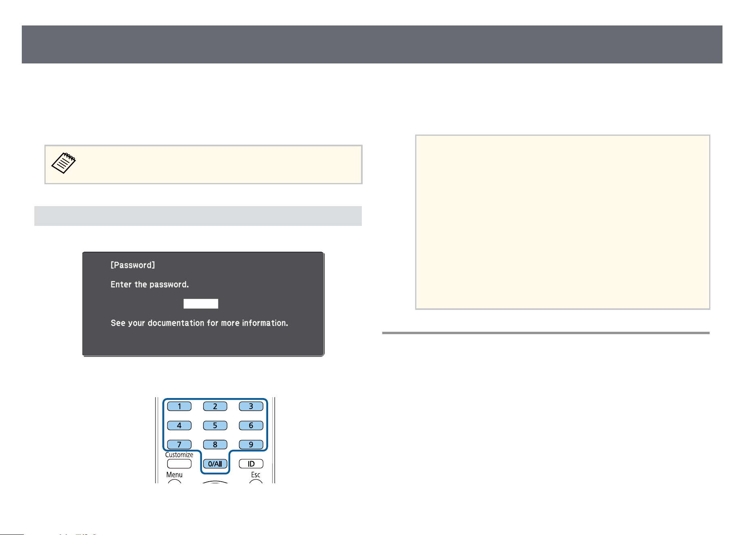
Task: Click the numeric button 8
Action: coord(215,444)
